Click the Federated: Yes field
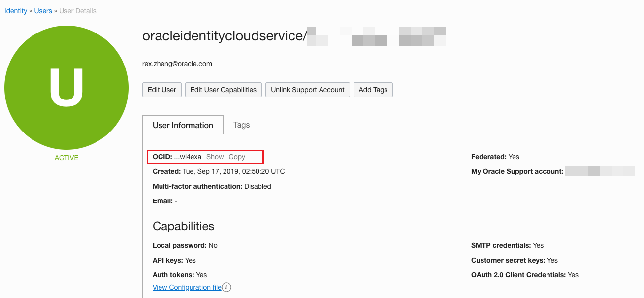Screen dimensions: 644x298 tap(495, 157)
